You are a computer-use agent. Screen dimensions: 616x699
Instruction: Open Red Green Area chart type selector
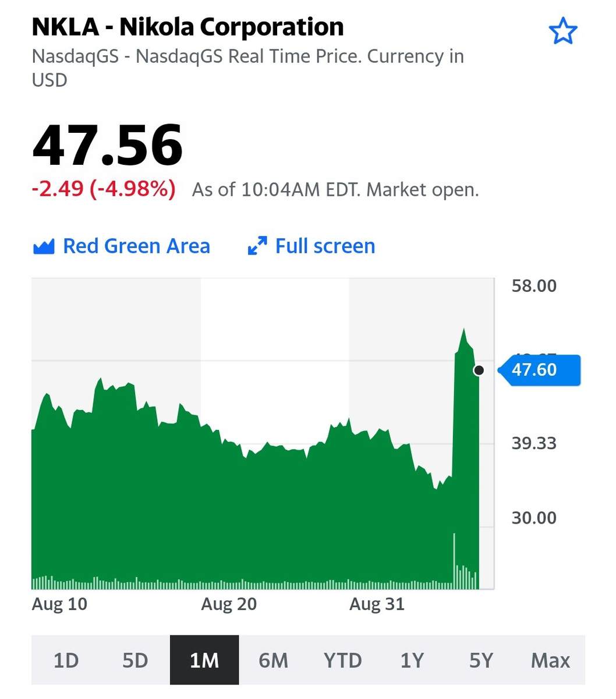[122, 246]
